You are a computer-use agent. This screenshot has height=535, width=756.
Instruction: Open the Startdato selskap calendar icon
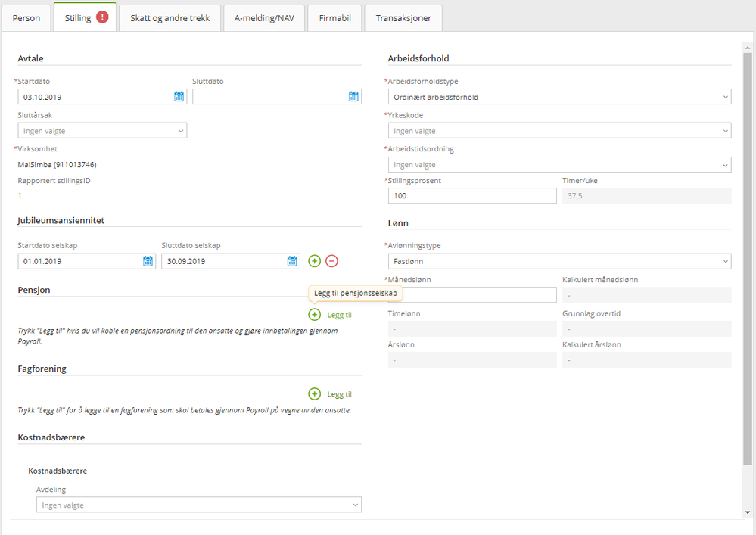(148, 261)
